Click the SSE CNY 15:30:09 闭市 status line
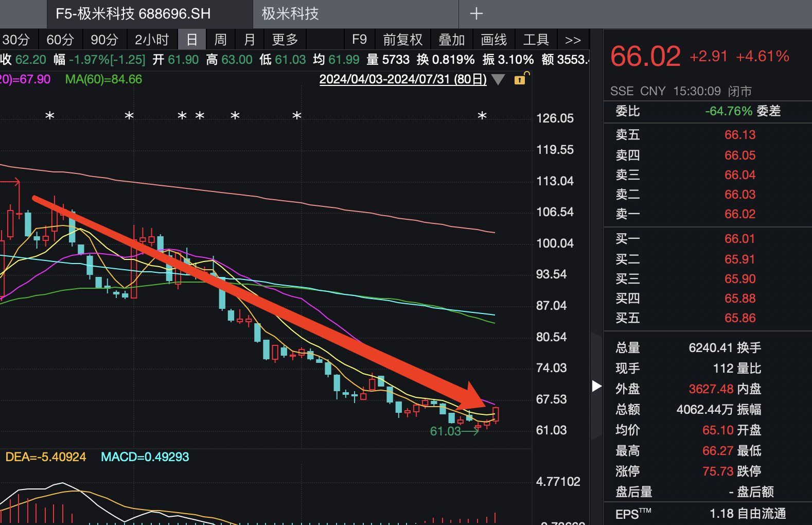 click(681, 91)
